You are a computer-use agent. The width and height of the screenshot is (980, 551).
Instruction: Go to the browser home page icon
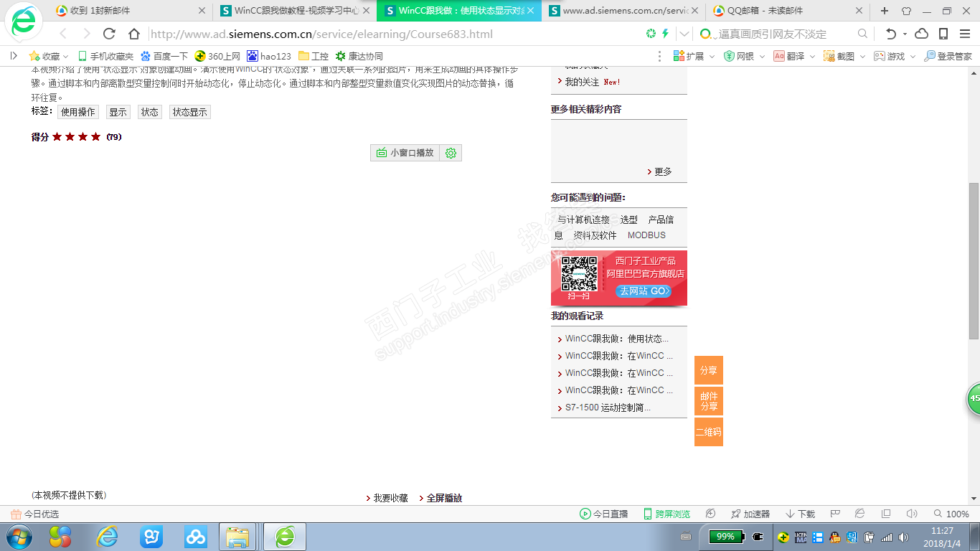(x=134, y=34)
